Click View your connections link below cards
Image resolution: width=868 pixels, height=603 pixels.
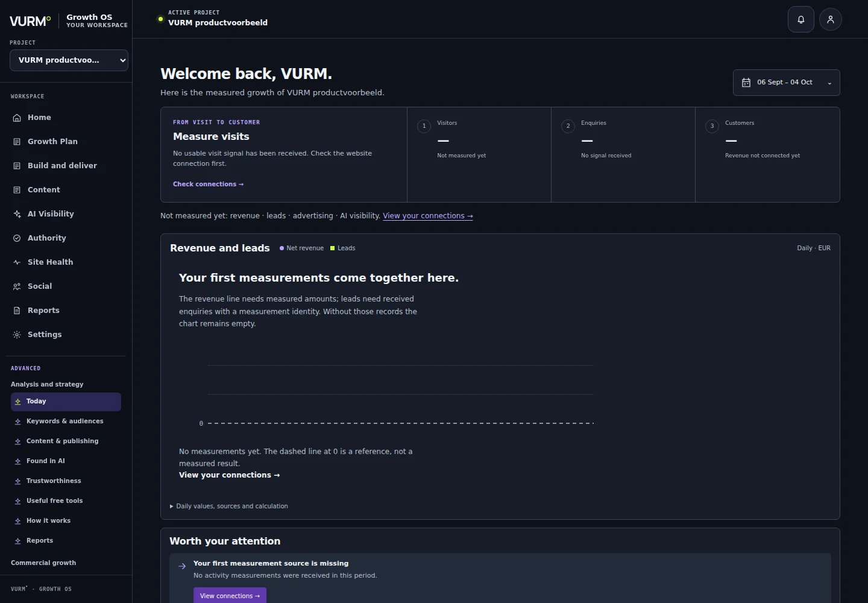(427, 216)
